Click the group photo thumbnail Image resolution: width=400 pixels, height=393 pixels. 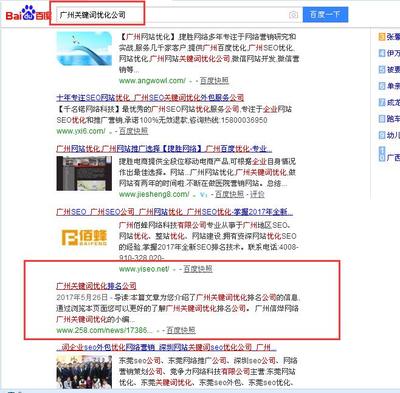tap(84, 372)
